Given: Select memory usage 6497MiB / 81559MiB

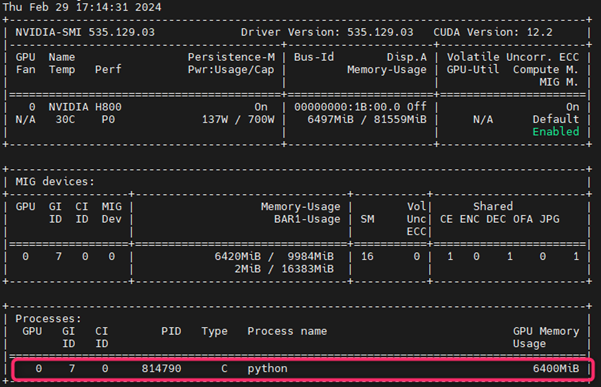Looking at the screenshot, I should click(x=367, y=120).
